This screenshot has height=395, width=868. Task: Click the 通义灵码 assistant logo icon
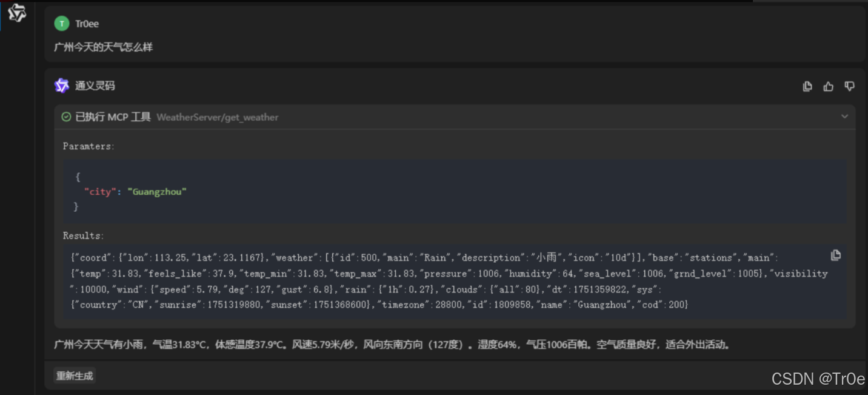click(x=62, y=86)
